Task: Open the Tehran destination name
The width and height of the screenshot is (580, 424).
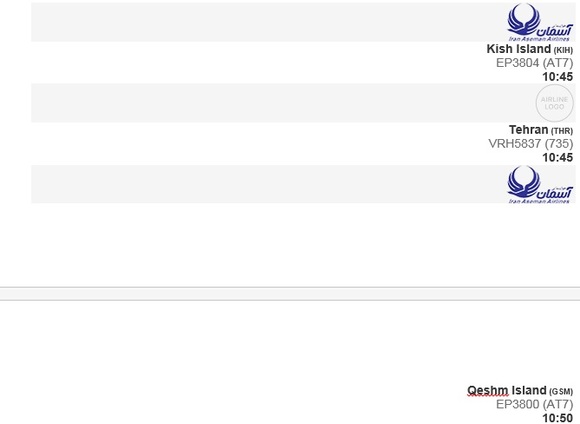Action: pyautogui.click(x=528, y=130)
